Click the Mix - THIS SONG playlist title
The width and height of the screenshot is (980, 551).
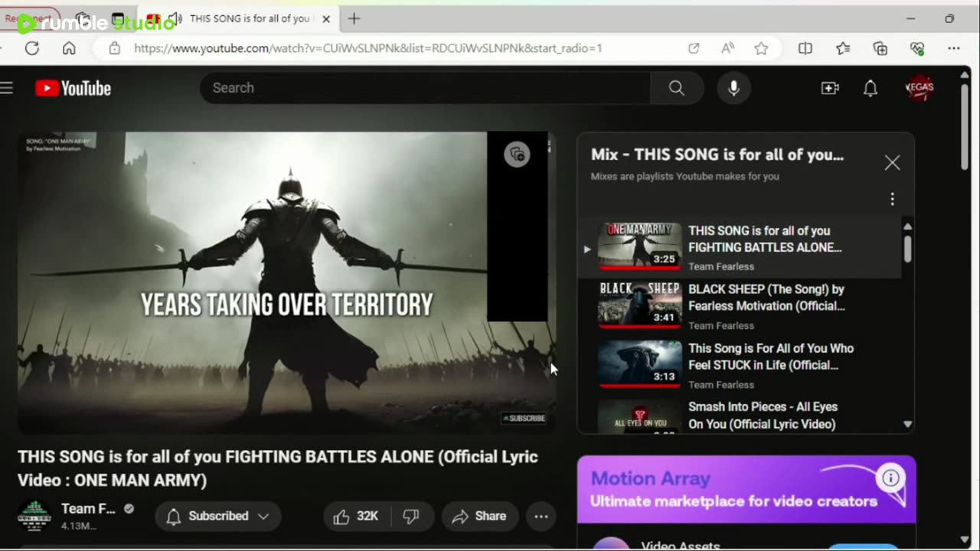(717, 155)
